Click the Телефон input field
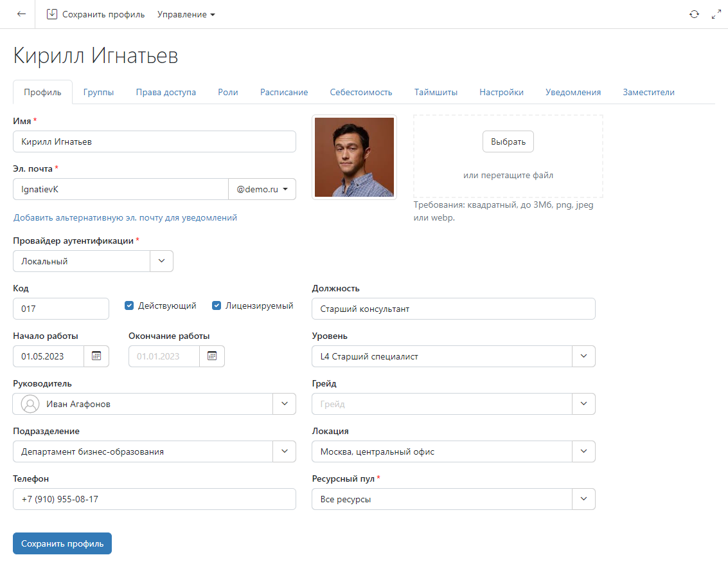 [155, 499]
